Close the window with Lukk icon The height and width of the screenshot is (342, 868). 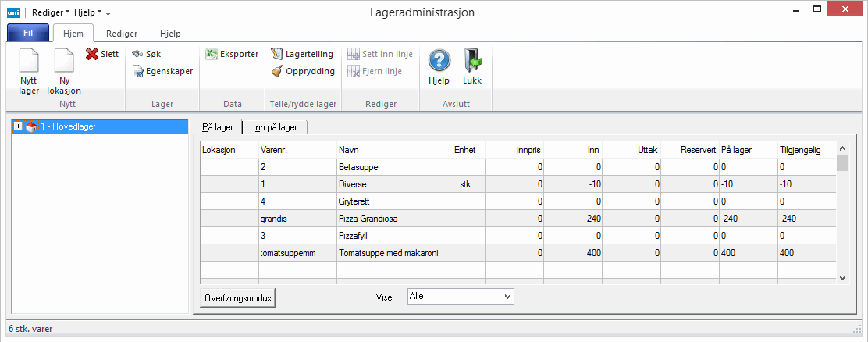[472, 62]
